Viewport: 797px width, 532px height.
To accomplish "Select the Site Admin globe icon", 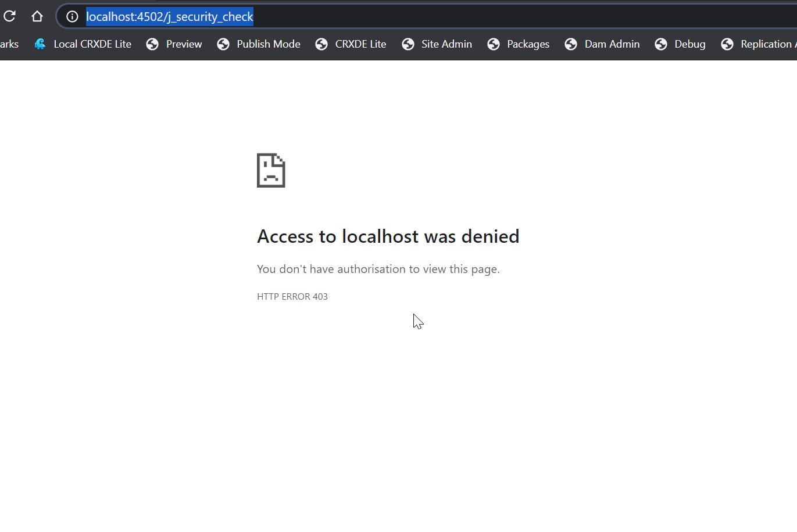I will tap(408, 44).
